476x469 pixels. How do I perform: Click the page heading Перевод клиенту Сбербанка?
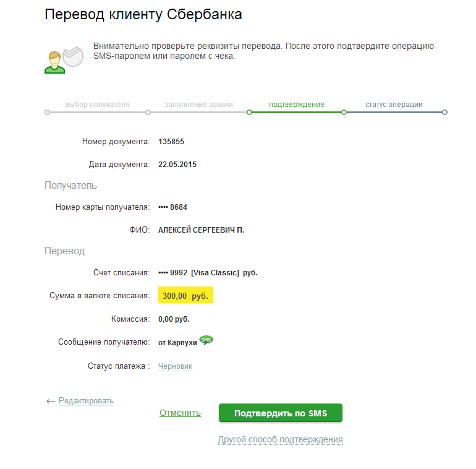pyautogui.click(x=143, y=15)
